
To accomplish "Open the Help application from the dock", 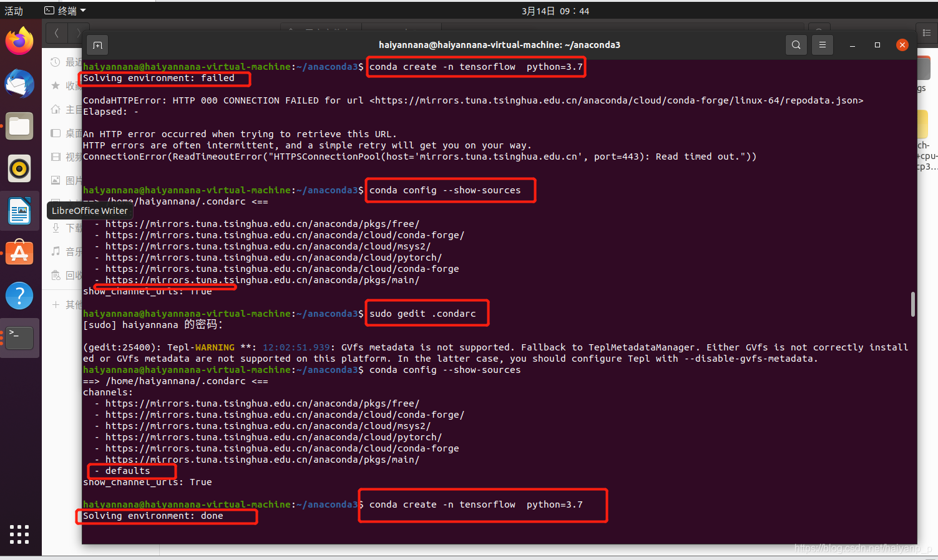I will (x=19, y=295).
